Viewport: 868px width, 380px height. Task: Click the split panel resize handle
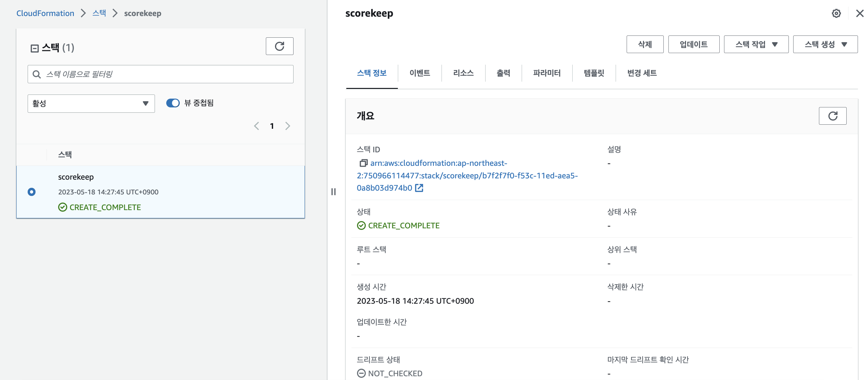[x=333, y=192]
